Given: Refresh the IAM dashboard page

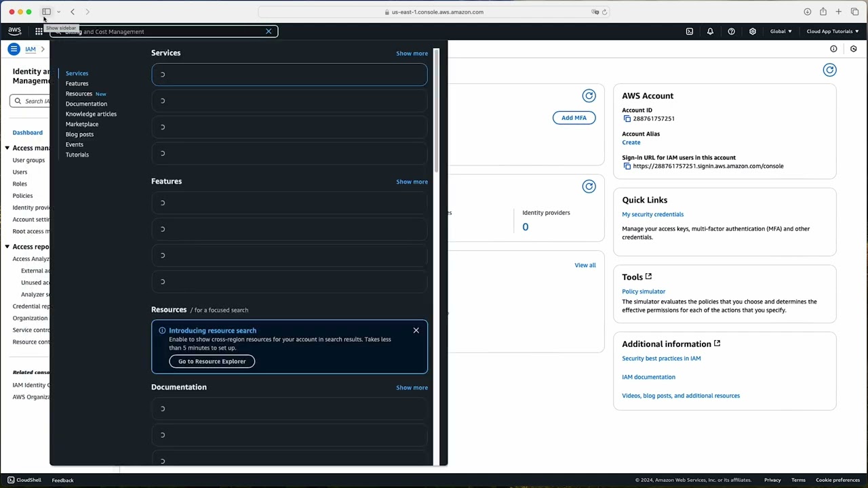Looking at the screenshot, I should tap(829, 70).
